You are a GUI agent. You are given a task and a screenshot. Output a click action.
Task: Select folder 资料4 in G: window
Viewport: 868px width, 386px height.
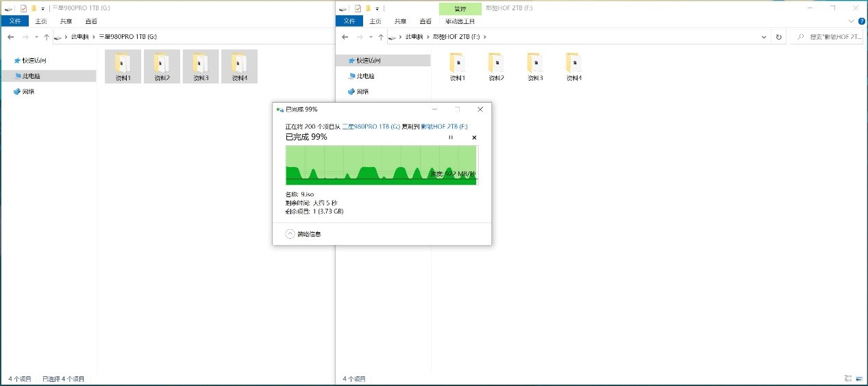[240, 66]
